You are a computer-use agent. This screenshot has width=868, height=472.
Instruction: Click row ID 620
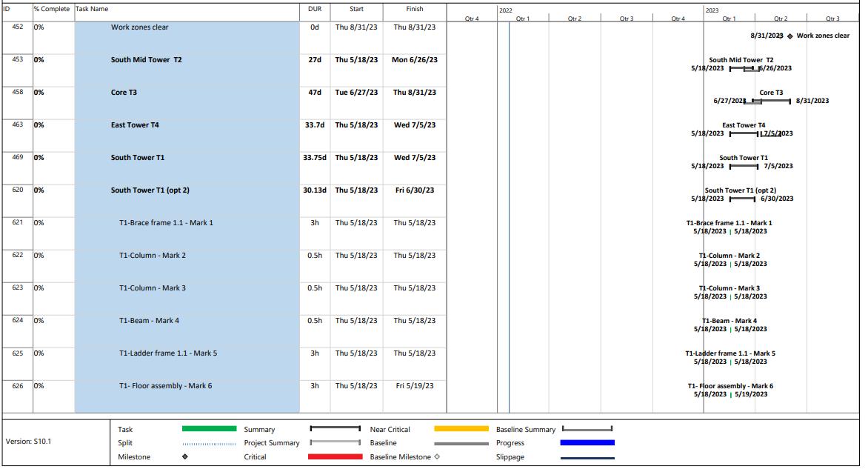(18, 190)
